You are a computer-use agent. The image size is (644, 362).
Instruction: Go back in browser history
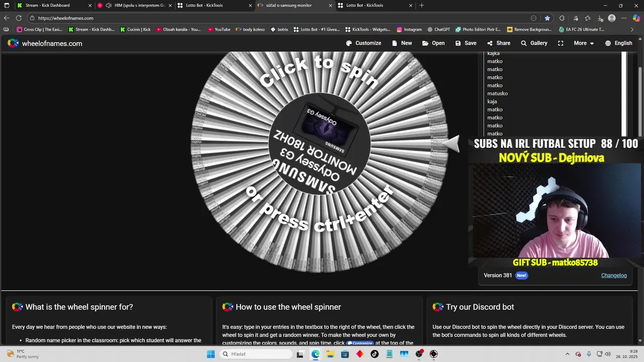[7, 18]
